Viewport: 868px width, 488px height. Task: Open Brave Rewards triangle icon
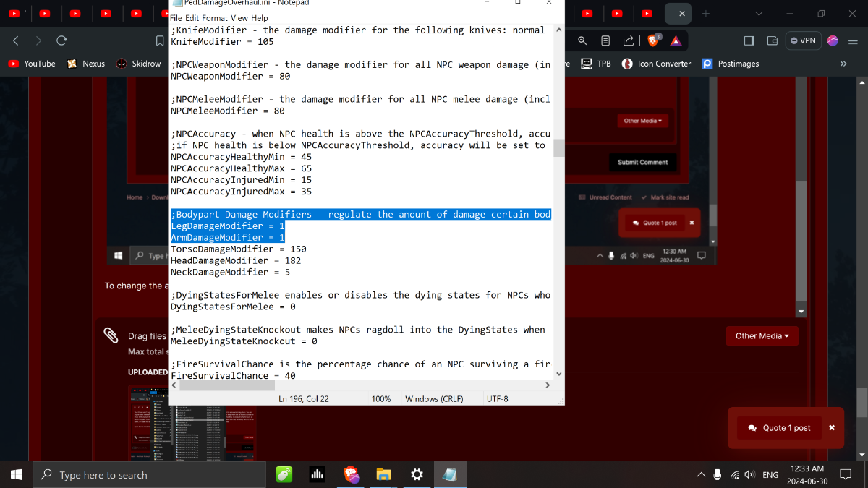[x=675, y=40]
